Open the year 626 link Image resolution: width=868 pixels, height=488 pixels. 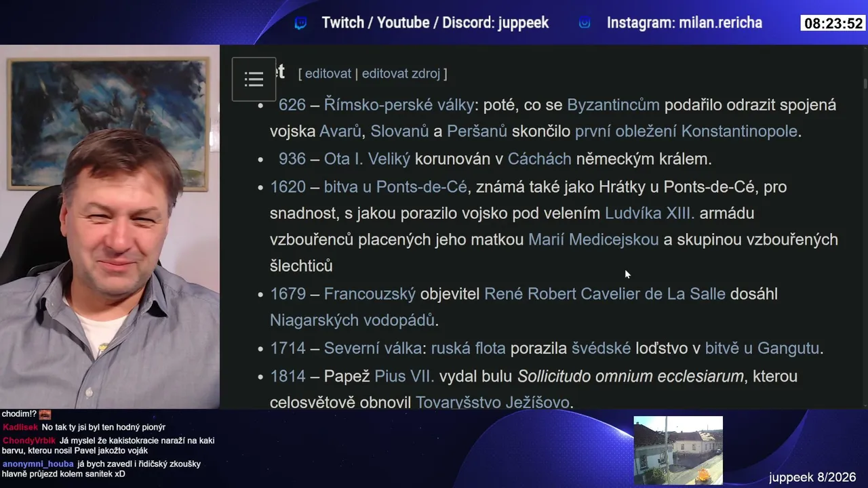tap(292, 105)
